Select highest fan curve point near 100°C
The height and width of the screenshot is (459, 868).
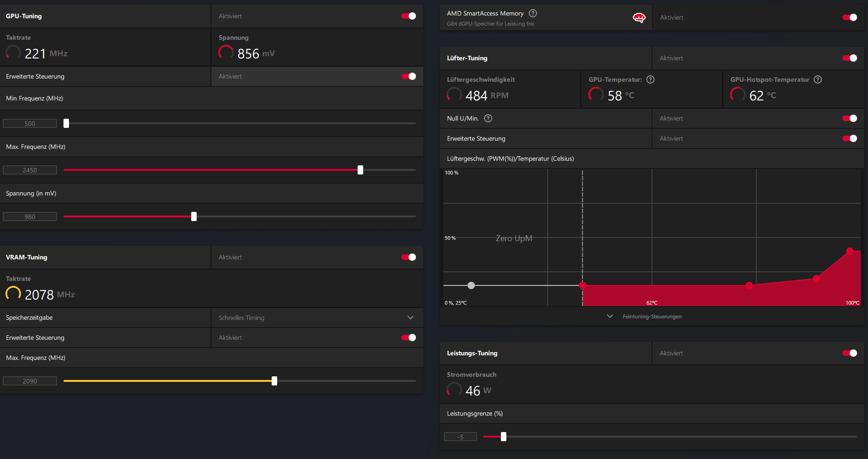(850, 251)
